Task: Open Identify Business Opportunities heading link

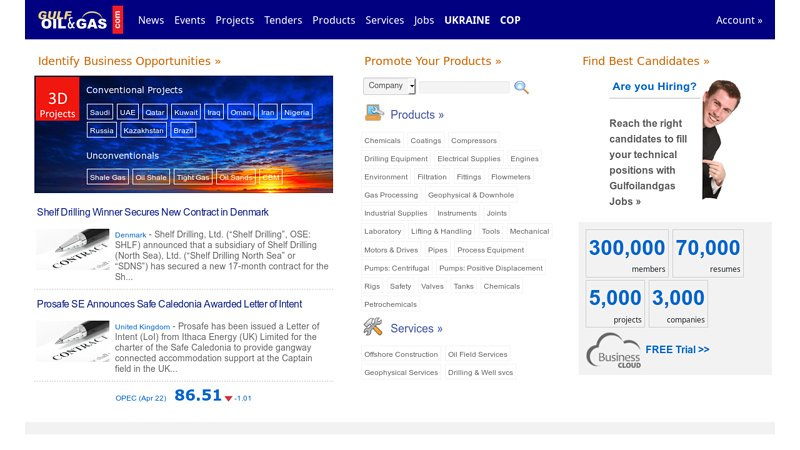Action: click(x=129, y=61)
